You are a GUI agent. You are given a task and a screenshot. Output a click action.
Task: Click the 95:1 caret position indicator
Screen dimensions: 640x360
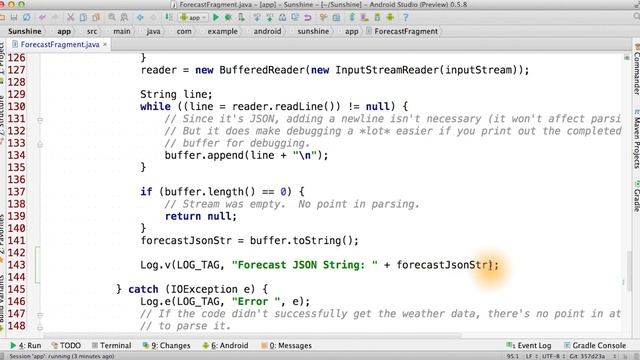(x=513, y=356)
